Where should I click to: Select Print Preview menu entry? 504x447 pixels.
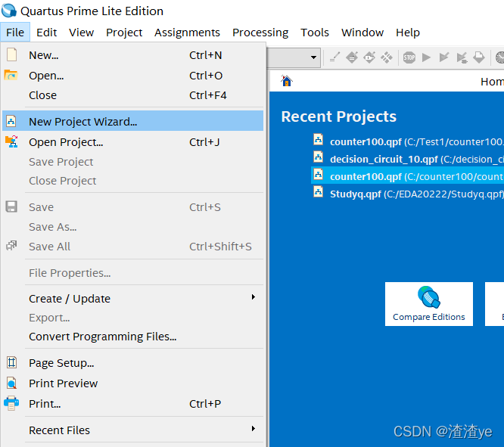pyautogui.click(x=132, y=383)
